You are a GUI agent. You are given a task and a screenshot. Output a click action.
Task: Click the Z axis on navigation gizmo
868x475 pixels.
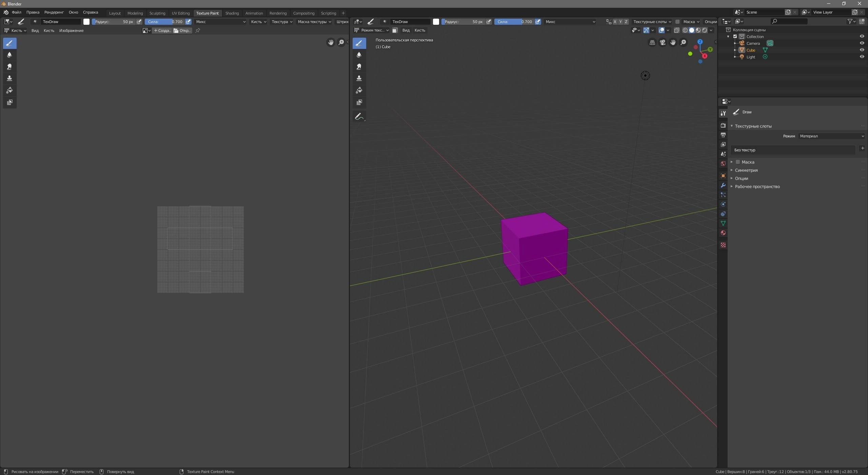pyautogui.click(x=700, y=42)
